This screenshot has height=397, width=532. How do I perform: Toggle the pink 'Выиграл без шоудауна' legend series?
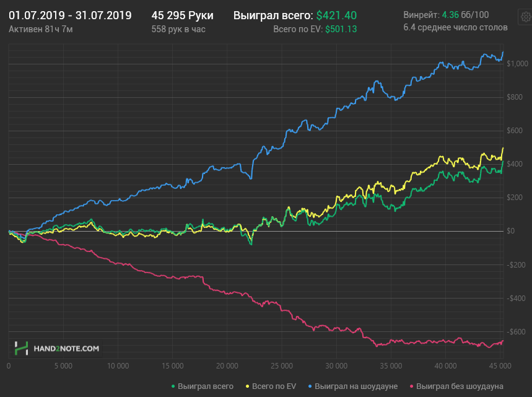[456, 386]
